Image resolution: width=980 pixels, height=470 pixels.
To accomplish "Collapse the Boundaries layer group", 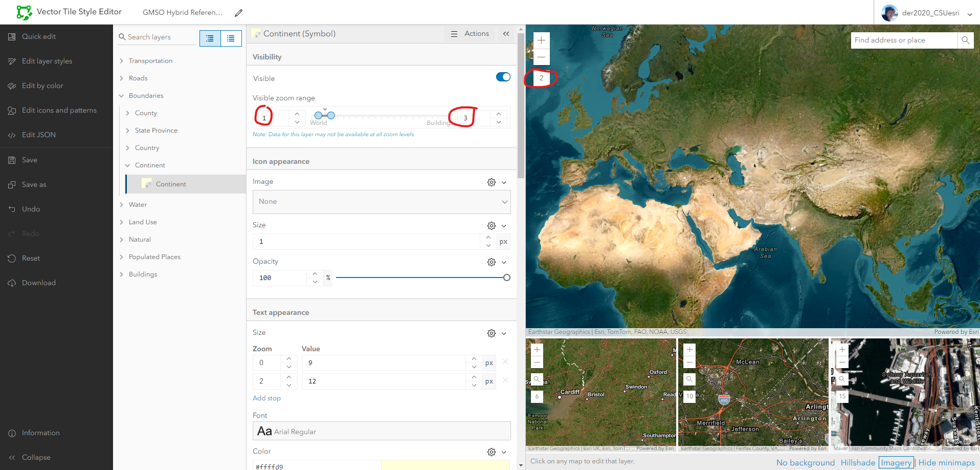I will tap(122, 96).
